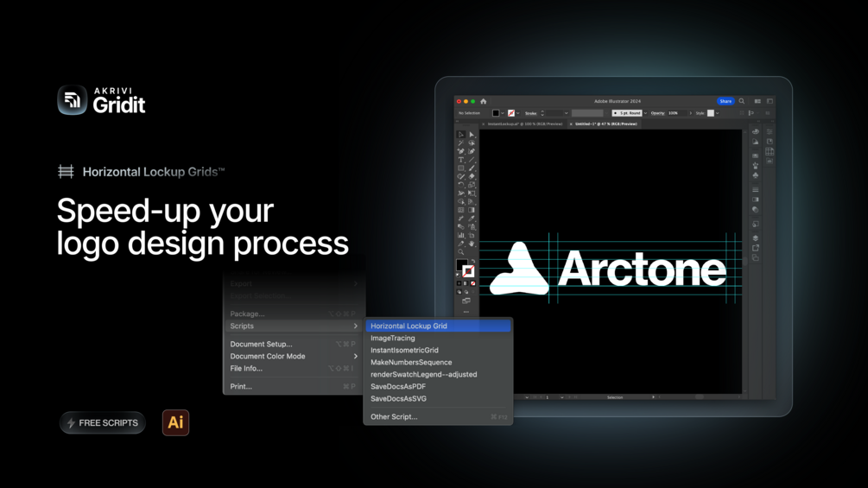Switch to InstantLockup.ai document tab
This screenshot has height=488, width=868.
tap(525, 124)
